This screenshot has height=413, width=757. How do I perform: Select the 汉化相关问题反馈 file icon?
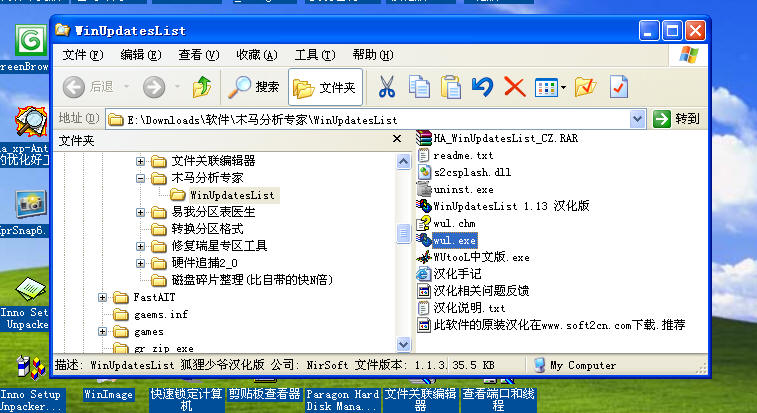click(423, 291)
